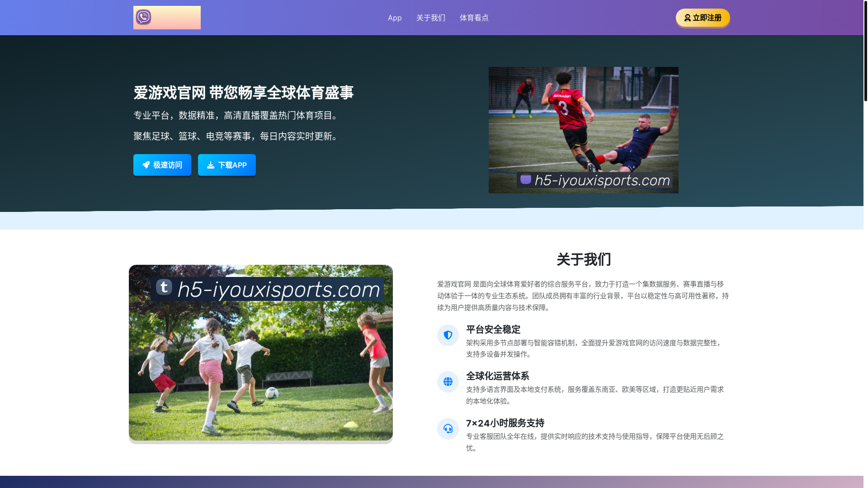This screenshot has width=868, height=488.
Task: Click the paragraph beginning 爱游戏官网 是面向全球体育爱好者
Action: [583, 296]
